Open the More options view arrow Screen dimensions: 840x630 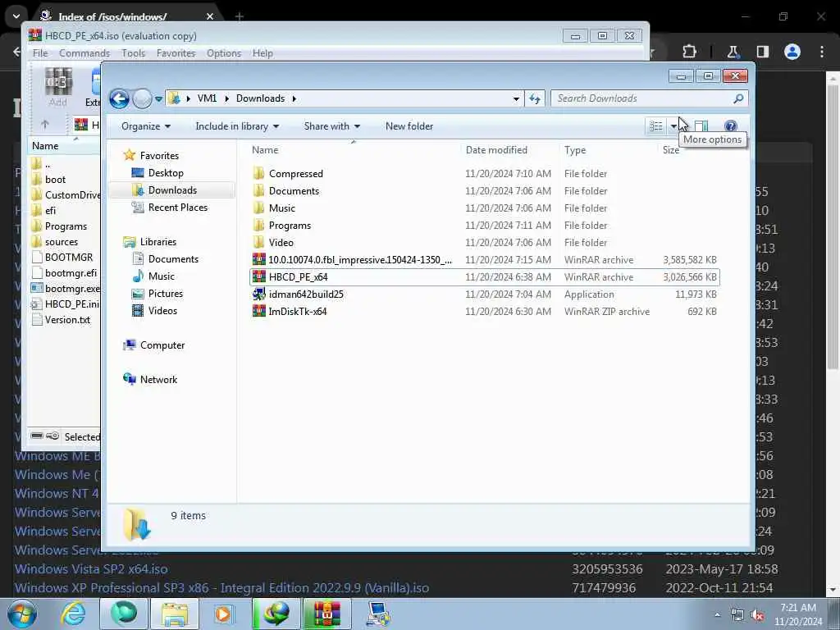673,126
